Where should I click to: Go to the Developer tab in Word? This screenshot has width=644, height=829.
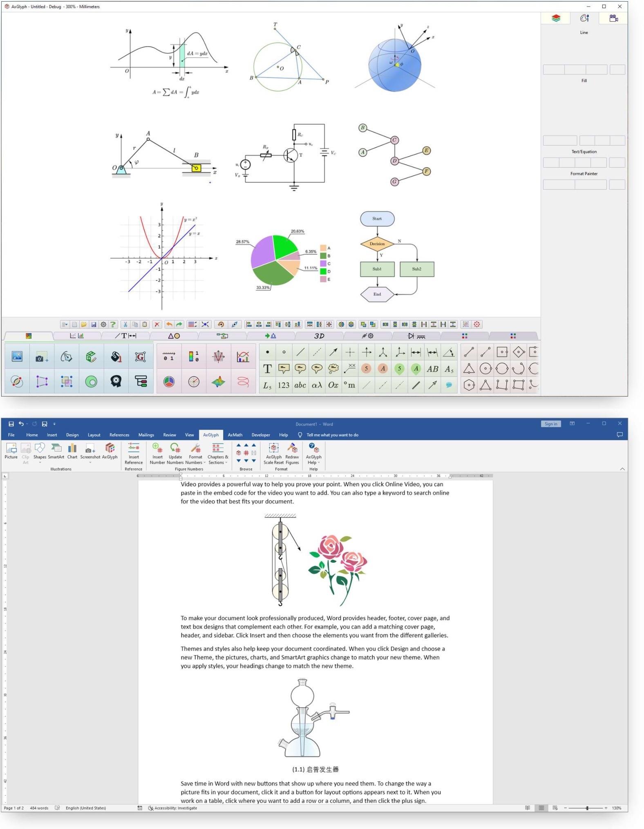[x=261, y=435]
